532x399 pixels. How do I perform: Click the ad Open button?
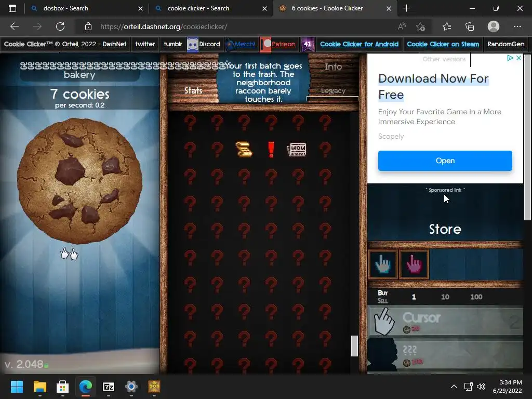tap(445, 161)
